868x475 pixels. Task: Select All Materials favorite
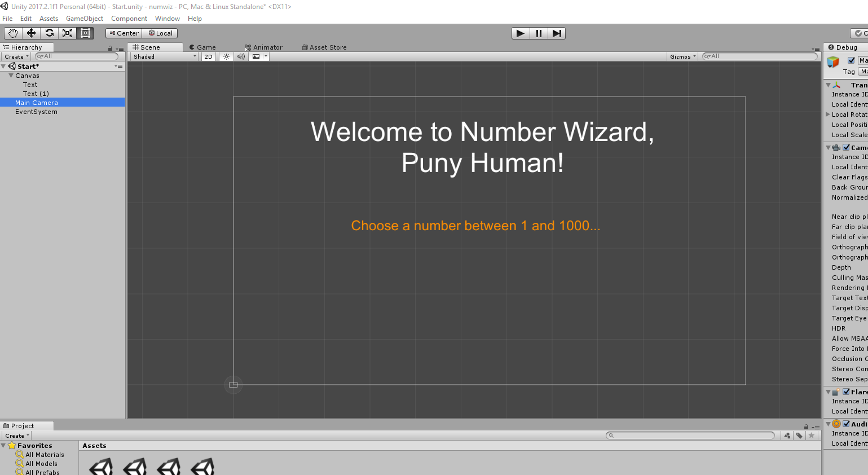45,455
